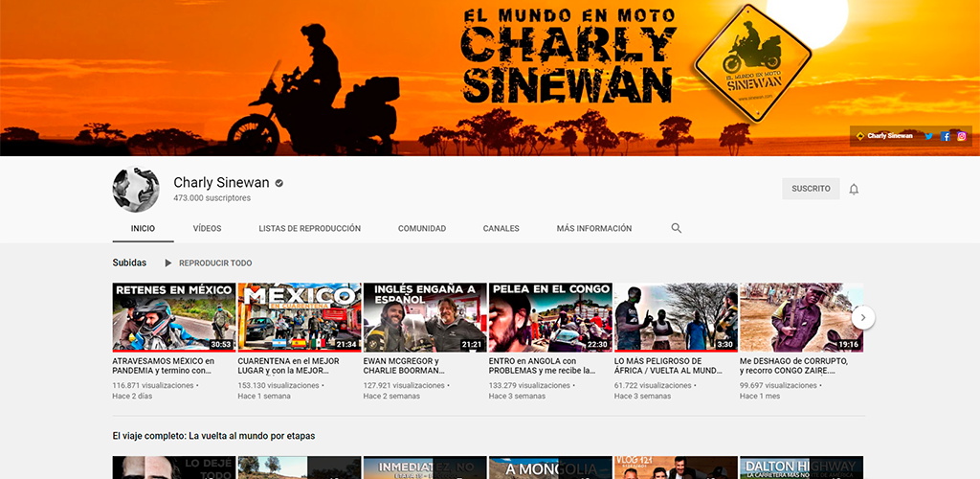Open the Canales tab
The height and width of the screenshot is (479, 980).
point(501,229)
